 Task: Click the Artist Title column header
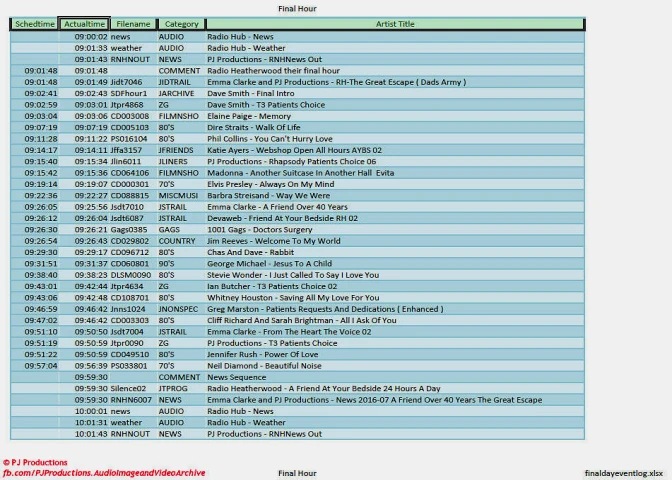[x=394, y=24]
